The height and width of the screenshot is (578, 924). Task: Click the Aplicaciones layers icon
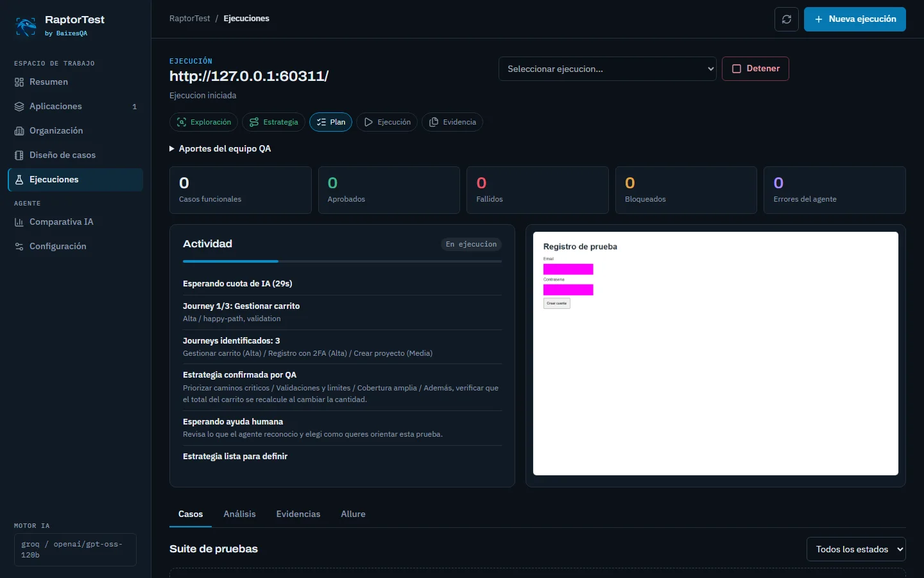tap(19, 107)
